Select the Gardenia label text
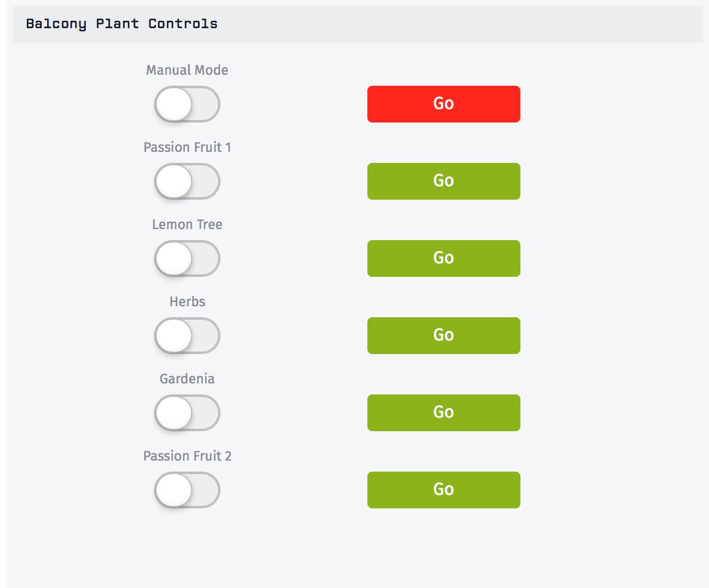Screen dimensions: 709x588 tap(187, 379)
